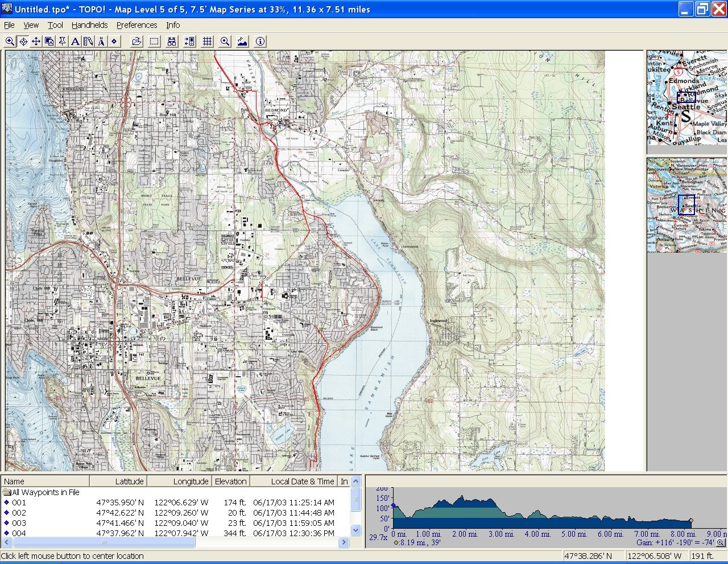Viewport: 728px width, 564px height.
Task: Click the Seattle regional overview map thumbnail
Action: (686, 98)
